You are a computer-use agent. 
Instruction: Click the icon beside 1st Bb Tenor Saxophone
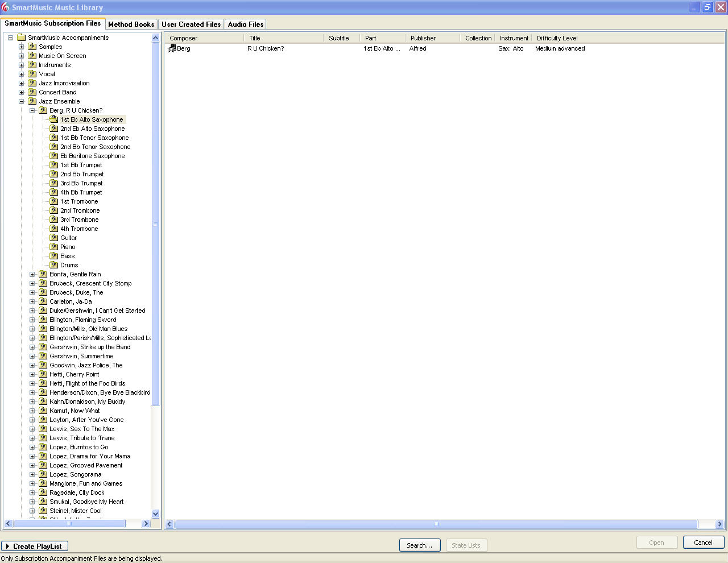coord(54,138)
